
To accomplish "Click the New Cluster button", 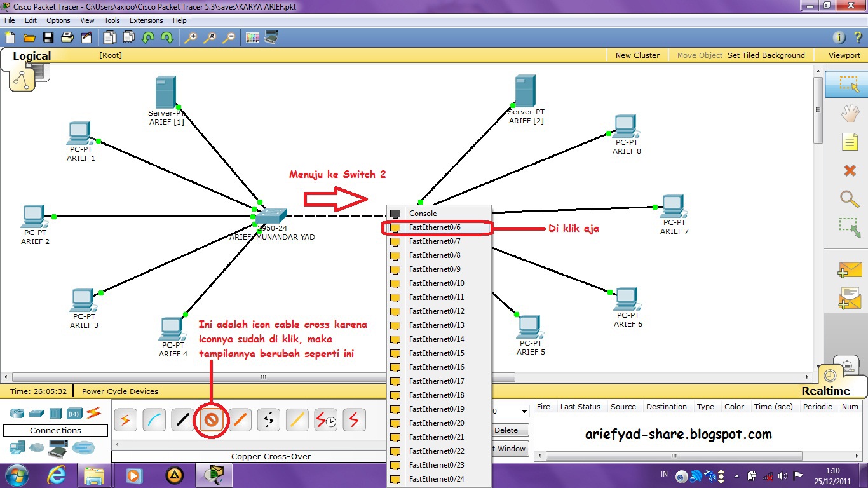I will (x=637, y=55).
